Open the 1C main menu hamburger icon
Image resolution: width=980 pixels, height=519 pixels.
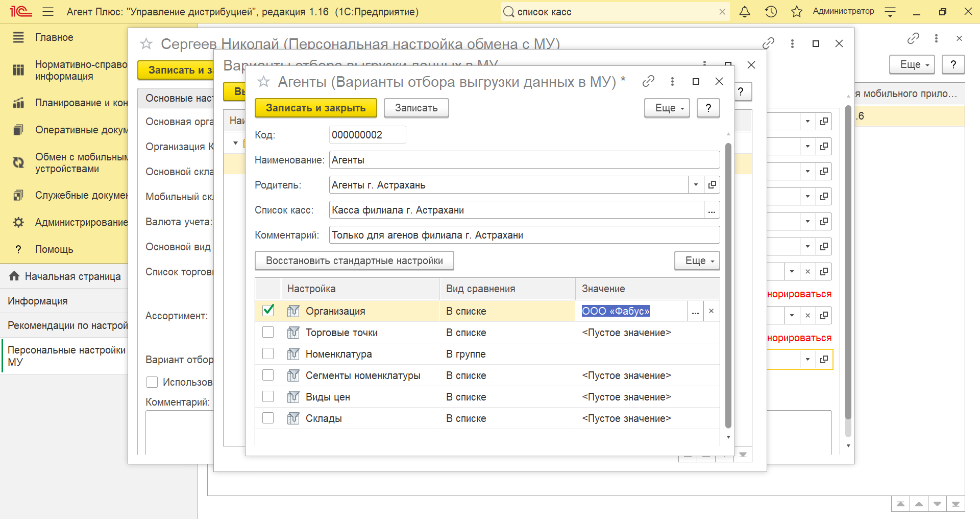coord(48,12)
